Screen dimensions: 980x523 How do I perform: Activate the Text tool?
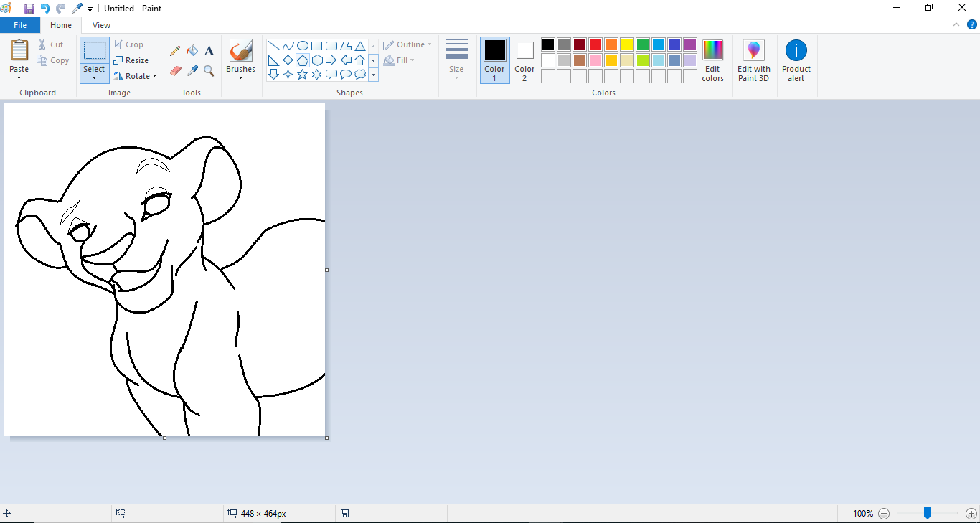point(209,51)
